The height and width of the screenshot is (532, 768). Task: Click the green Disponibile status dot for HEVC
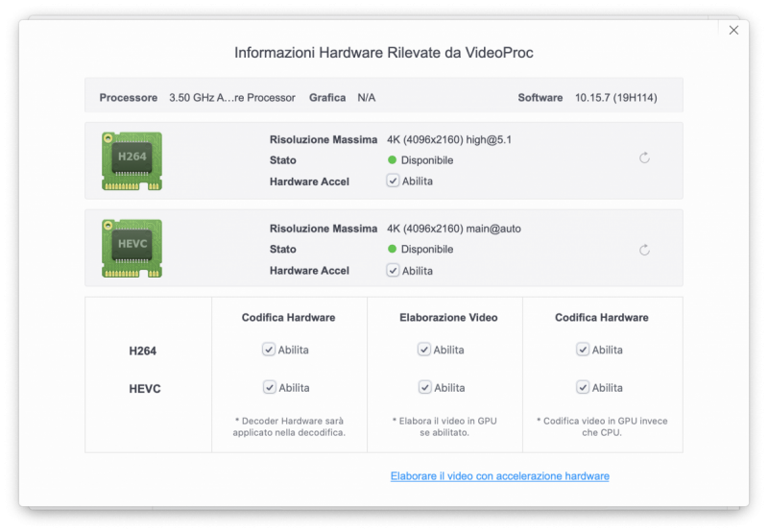(392, 249)
